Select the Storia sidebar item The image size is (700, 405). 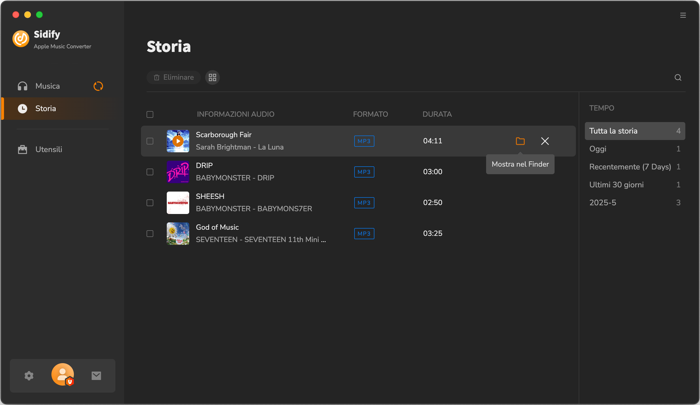coord(58,109)
